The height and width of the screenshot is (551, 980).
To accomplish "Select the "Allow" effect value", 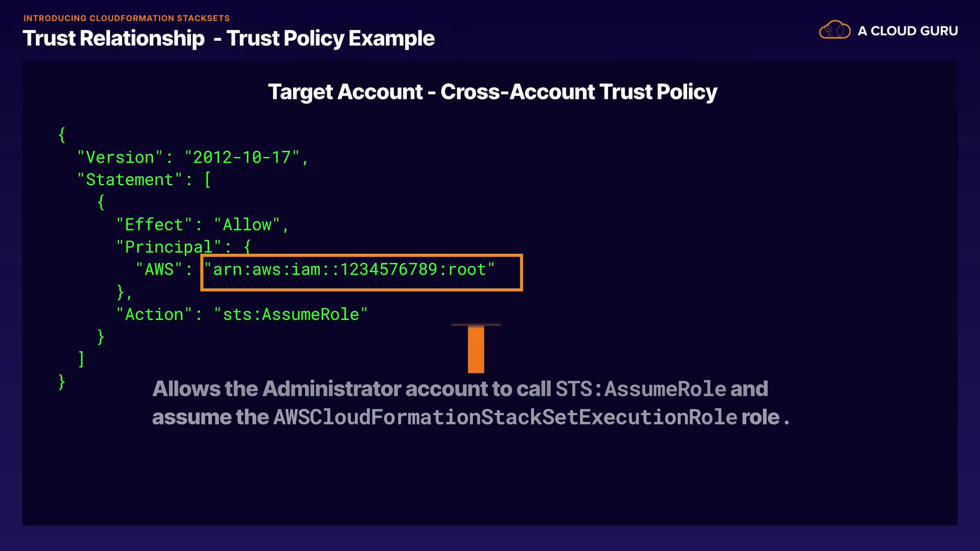I will [x=247, y=224].
